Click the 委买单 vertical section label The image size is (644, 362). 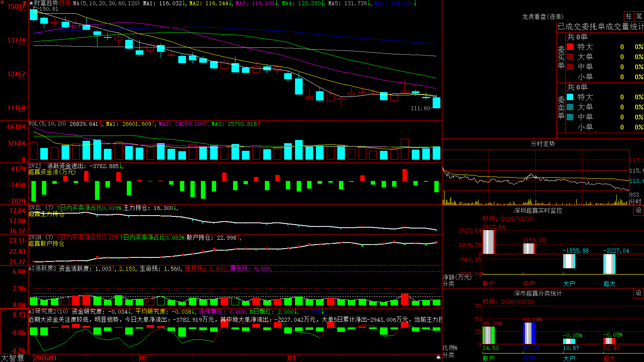pyautogui.click(x=561, y=57)
